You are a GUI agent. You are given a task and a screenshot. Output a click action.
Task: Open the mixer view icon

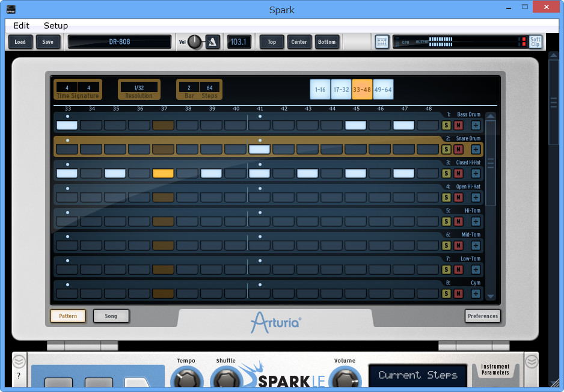point(382,42)
